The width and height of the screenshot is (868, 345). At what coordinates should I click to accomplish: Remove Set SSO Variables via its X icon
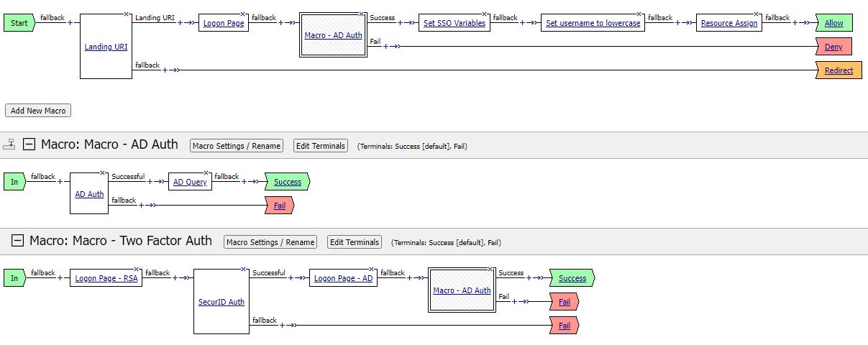pos(484,14)
